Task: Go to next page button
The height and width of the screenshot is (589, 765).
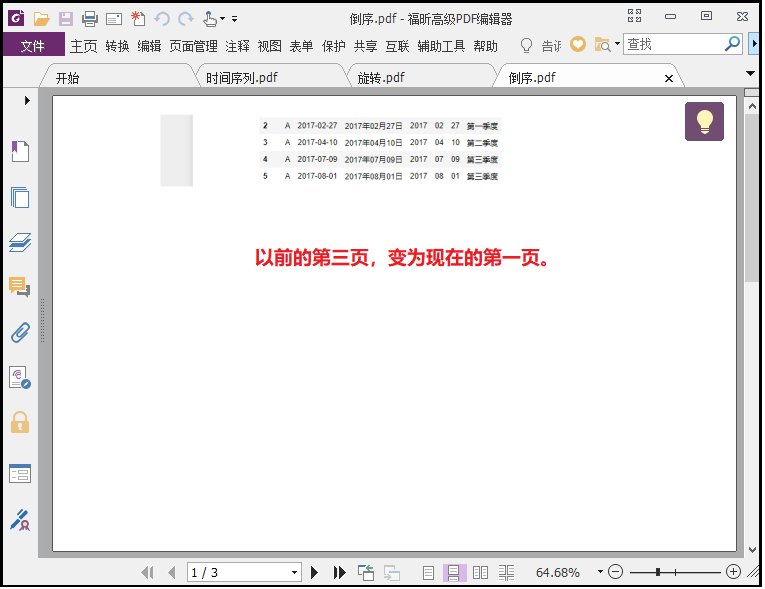Action: pyautogui.click(x=315, y=572)
